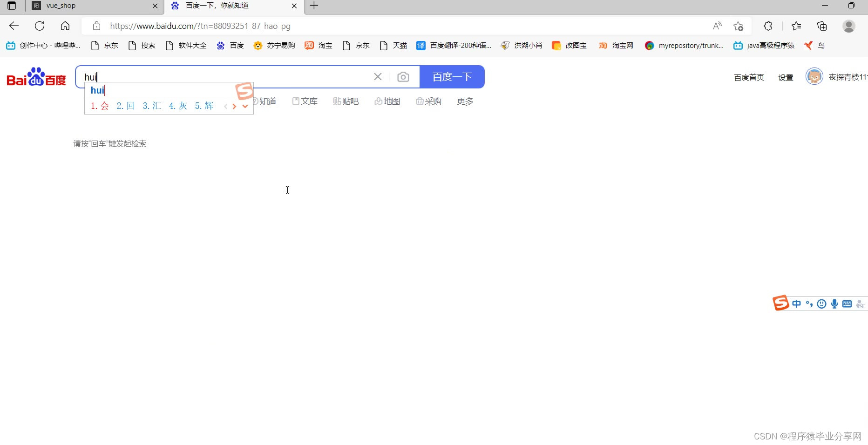
Task: Click the address bar URL
Action: pos(200,26)
